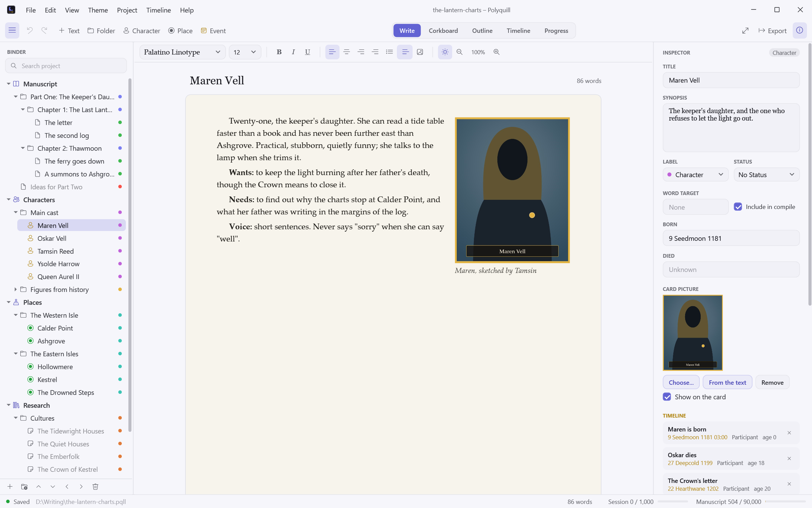Click the red label dot on Ideas for Part Two

click(120, 187)
